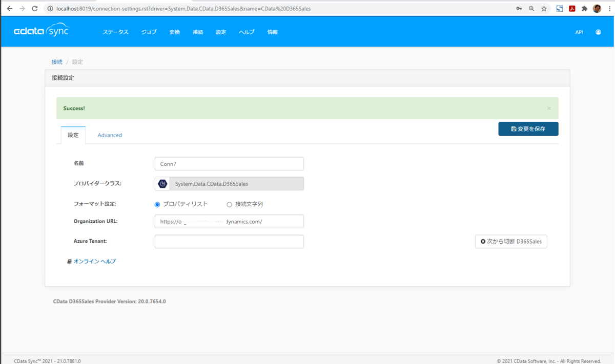Image resolution: width=615 pixels, height=364 pixels.
Task: Open the user account icon
Action: click(x=598, y=32)
